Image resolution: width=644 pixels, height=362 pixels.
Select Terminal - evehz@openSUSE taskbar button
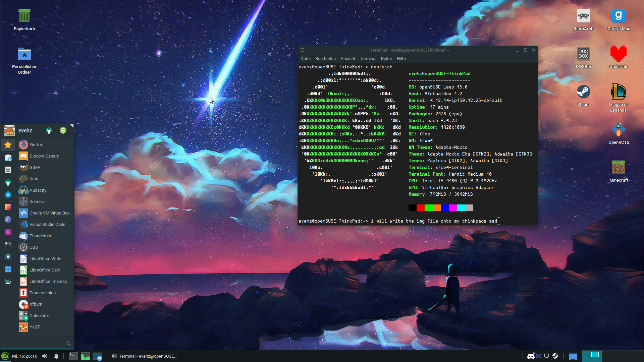point(144,356)
